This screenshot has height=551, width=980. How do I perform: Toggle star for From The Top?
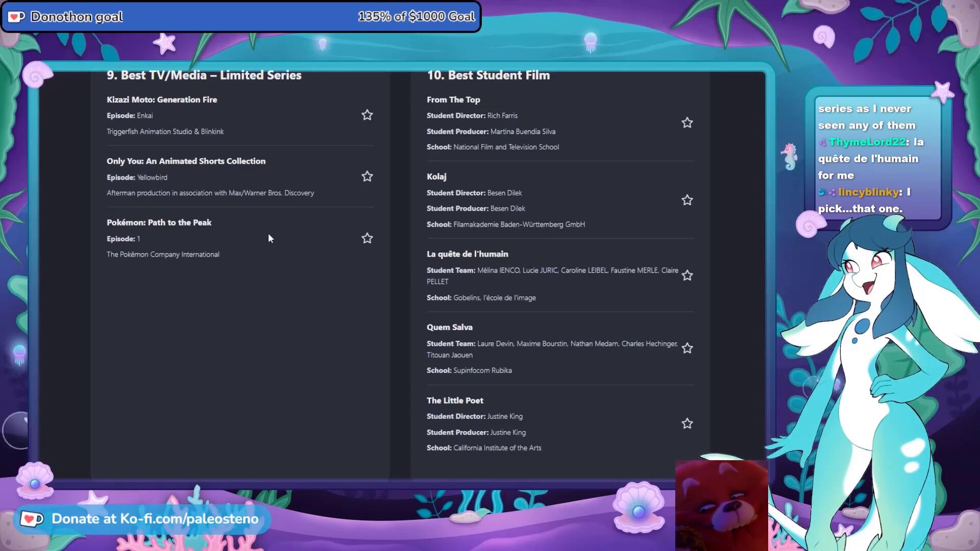(x=687, y=123)
